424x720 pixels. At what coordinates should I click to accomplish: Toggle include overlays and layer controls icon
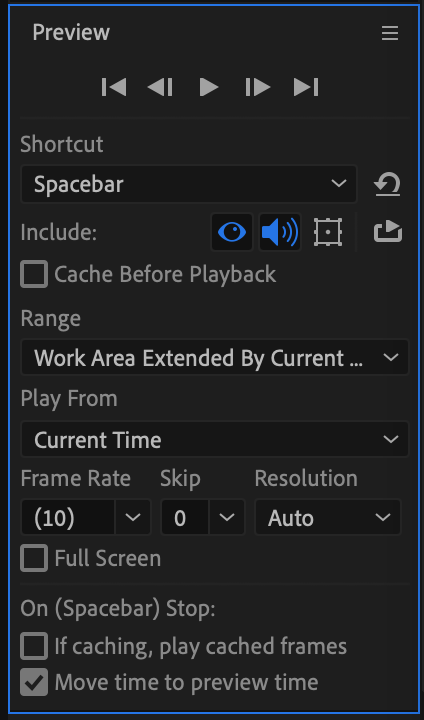click(328, 232)
